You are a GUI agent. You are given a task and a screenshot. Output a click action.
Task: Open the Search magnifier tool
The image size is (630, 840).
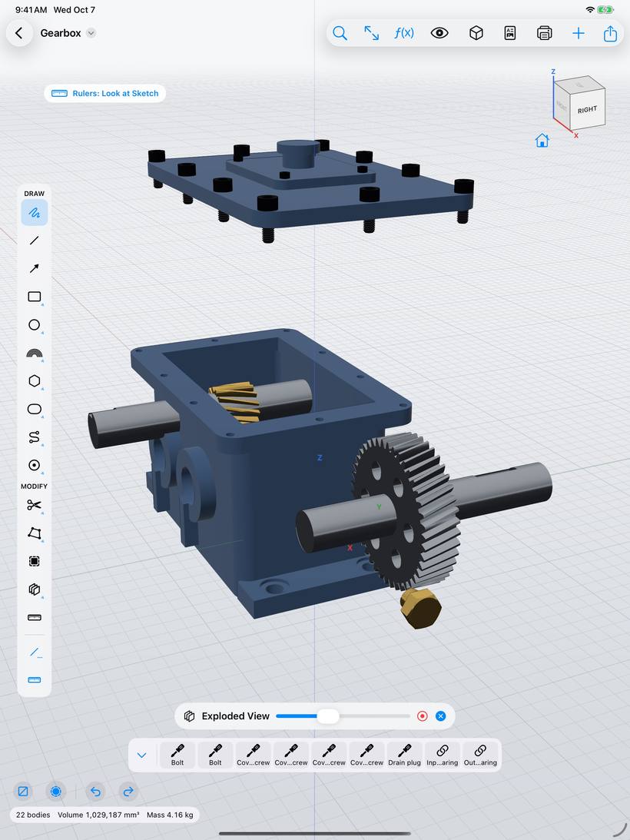coord(340,33)
